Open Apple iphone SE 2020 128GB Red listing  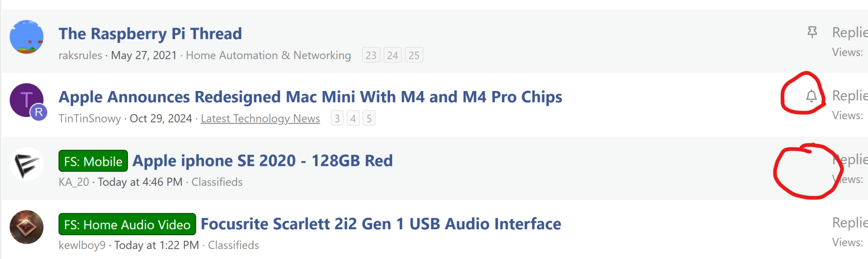coord(263,161)
